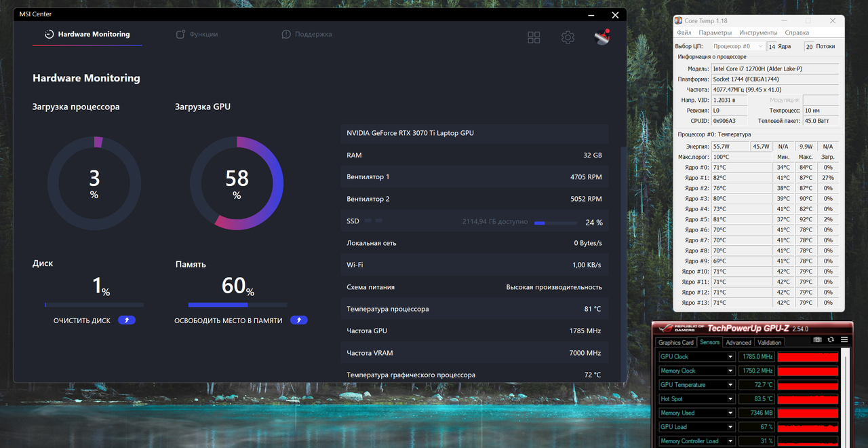The height and width of the screenshot is (448, 868).
Task: Open the Validation tab in GPU-Z
Action: click(770, 343)
